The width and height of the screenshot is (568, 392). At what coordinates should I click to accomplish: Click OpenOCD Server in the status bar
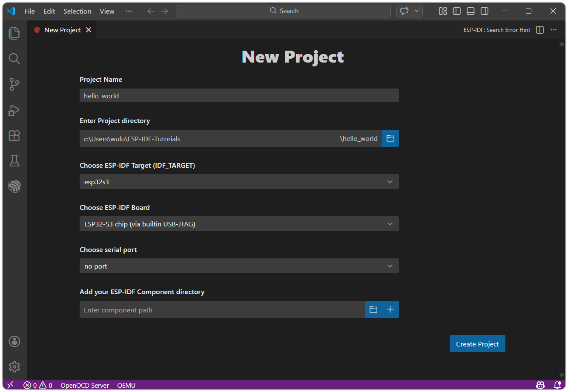pos(84,385)
